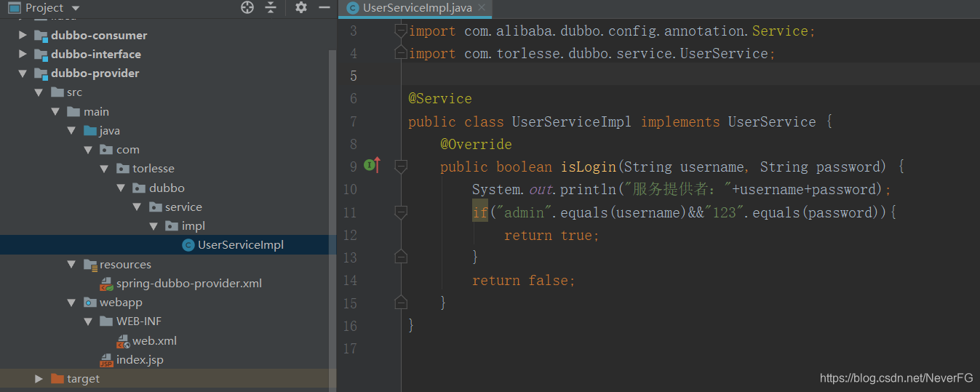Screen dimensions: 980x392
Task: Click the fold end marker on line 15
Action: 400,302
